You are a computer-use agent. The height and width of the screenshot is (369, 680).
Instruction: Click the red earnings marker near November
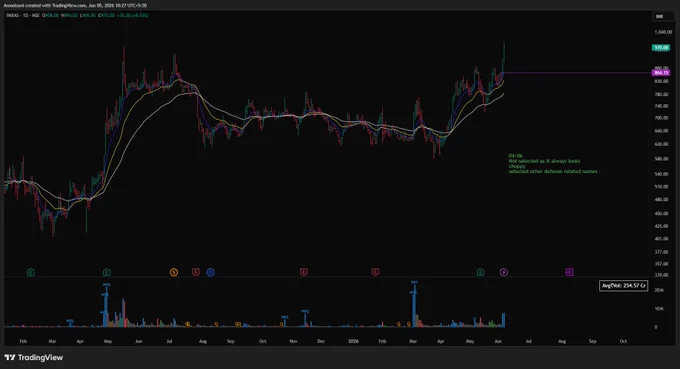304,272
